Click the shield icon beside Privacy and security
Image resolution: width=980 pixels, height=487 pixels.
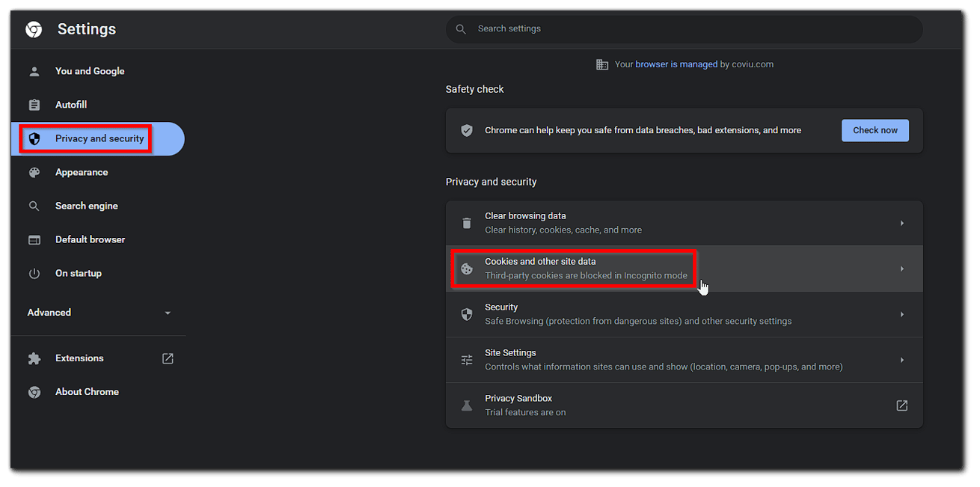[34, 138]
